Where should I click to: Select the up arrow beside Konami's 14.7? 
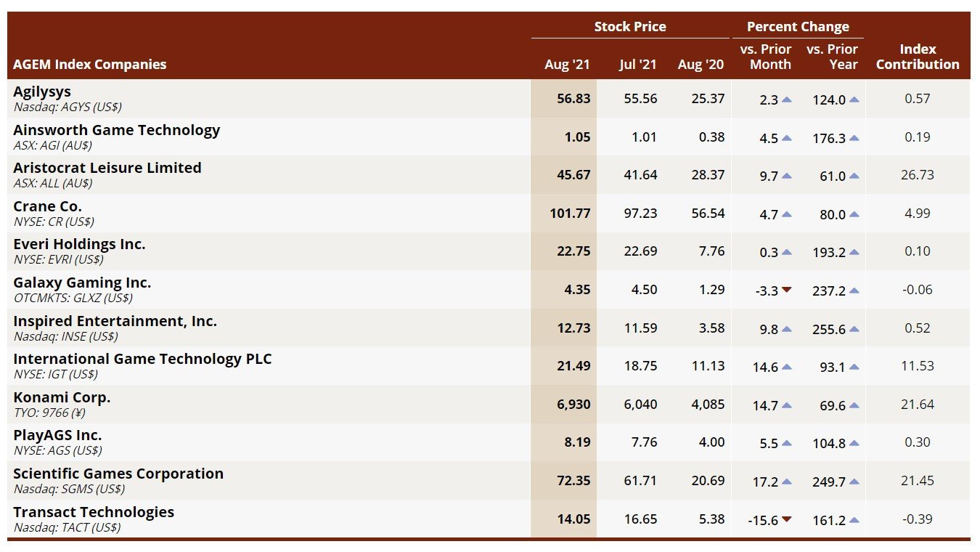pyautogui.click(x=786, y=405)
